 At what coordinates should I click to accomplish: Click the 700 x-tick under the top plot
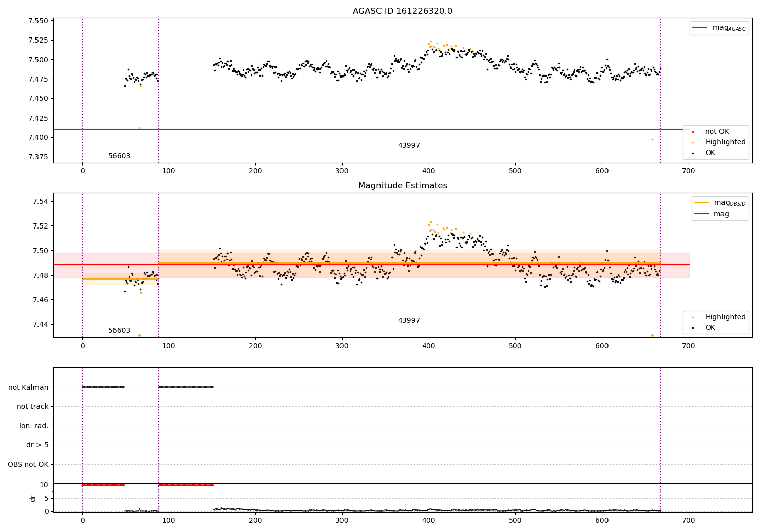pos(689,171)
